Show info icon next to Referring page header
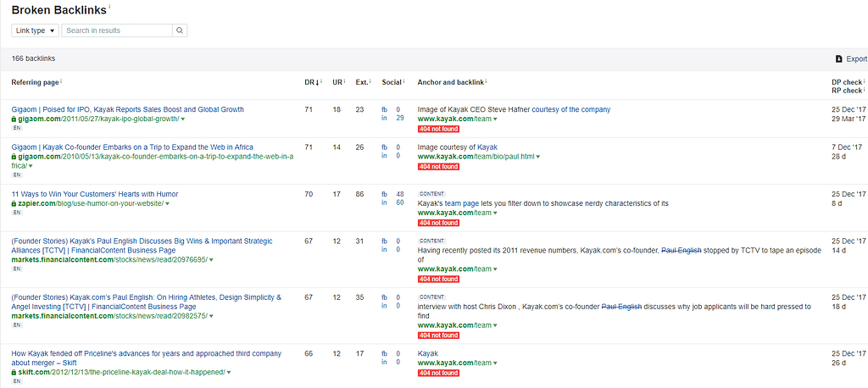This screenshot has width=868, height=388. tap(62, 82)
